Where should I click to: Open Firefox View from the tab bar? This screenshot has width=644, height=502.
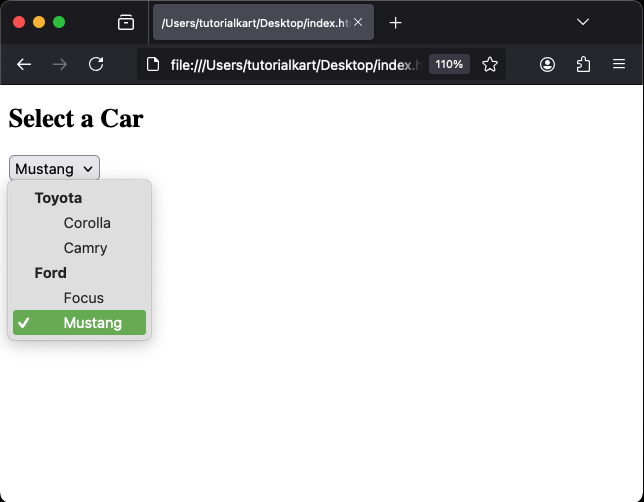click(126, 22)
